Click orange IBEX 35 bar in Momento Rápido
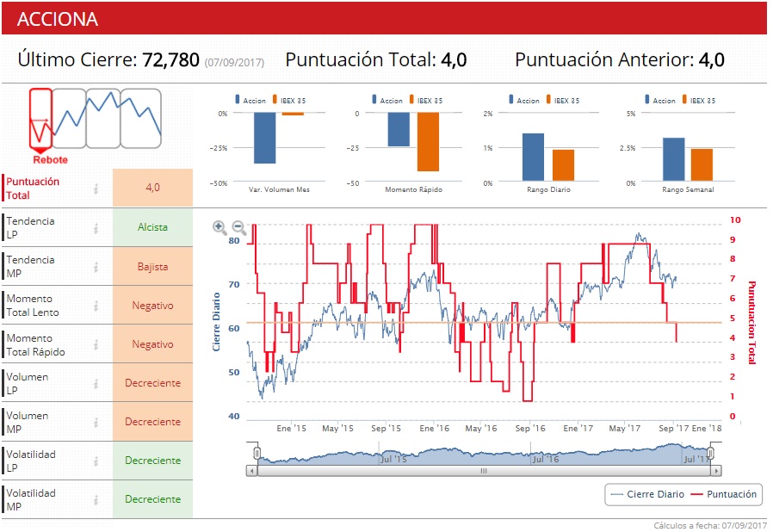Image resolution: width=773 pixels, height=532 pixels. coord(428,142)
